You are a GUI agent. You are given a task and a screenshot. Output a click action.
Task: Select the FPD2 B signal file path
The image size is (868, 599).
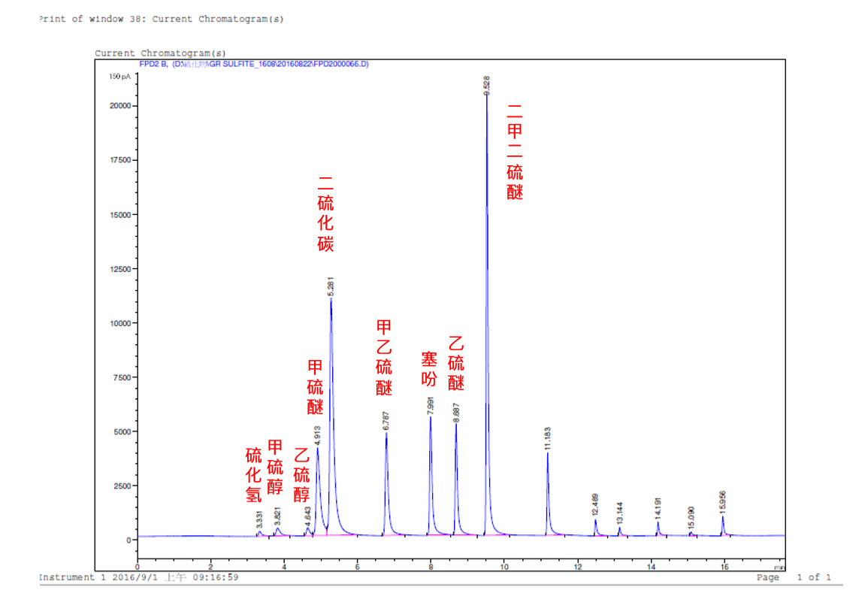point(254,65)
